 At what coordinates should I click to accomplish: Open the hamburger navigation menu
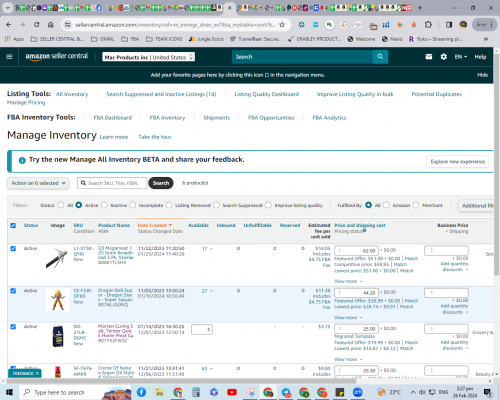click(9, 57)
